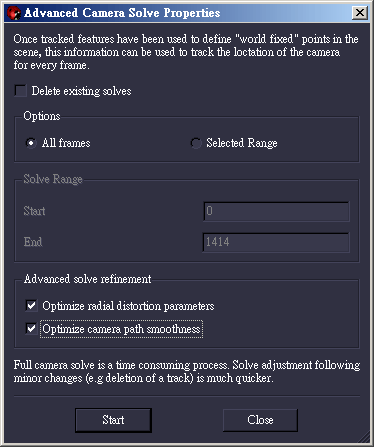
Task: Choose the Selected Range radio button
Action: 196,143
